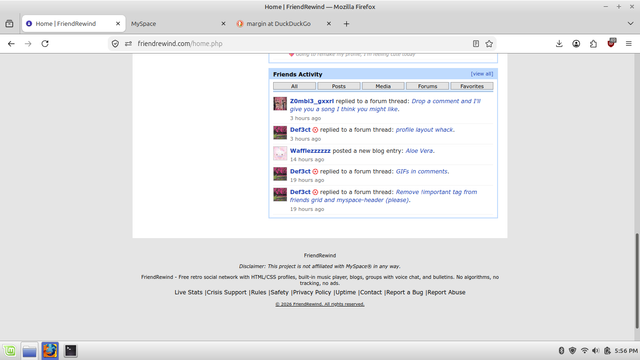Filter friends activity by All
This screenshot has height=360, width=640.
294,86
